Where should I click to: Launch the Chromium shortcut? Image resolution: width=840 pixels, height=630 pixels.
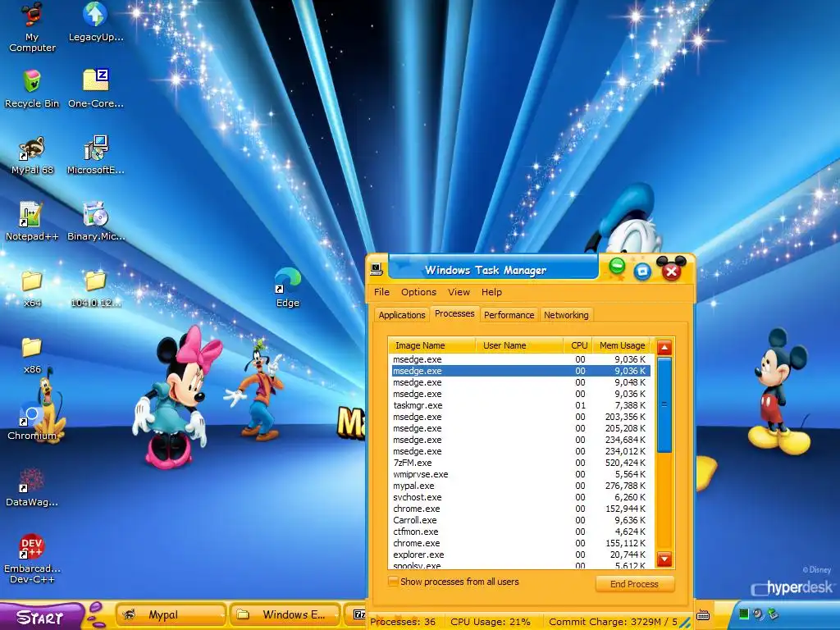click(32, 423)
